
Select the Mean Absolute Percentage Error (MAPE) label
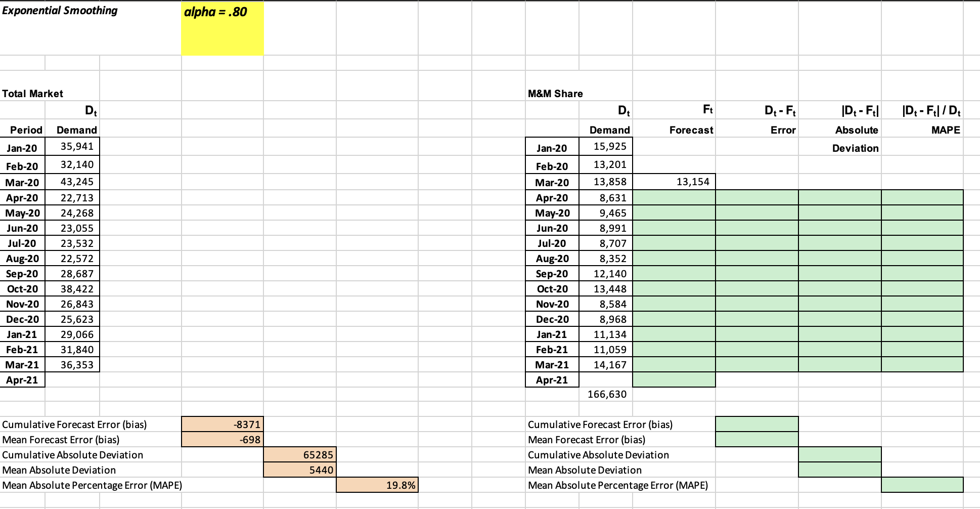[91, 485]
